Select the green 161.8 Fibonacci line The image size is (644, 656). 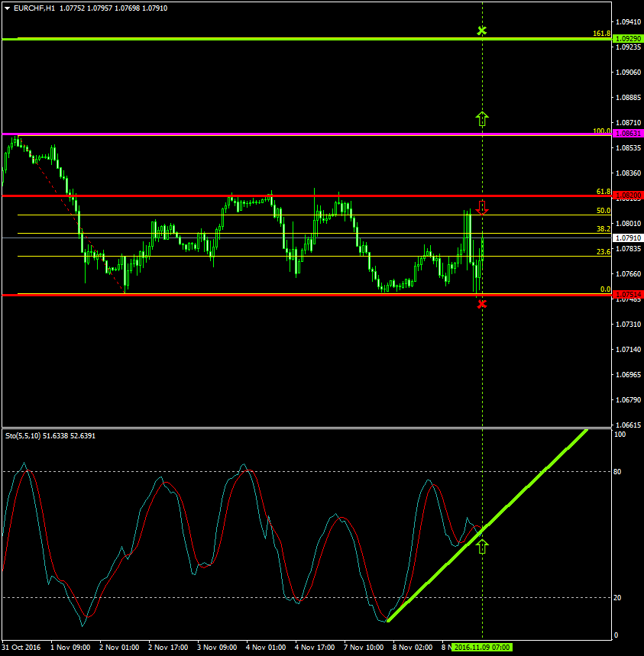point(306,38)
